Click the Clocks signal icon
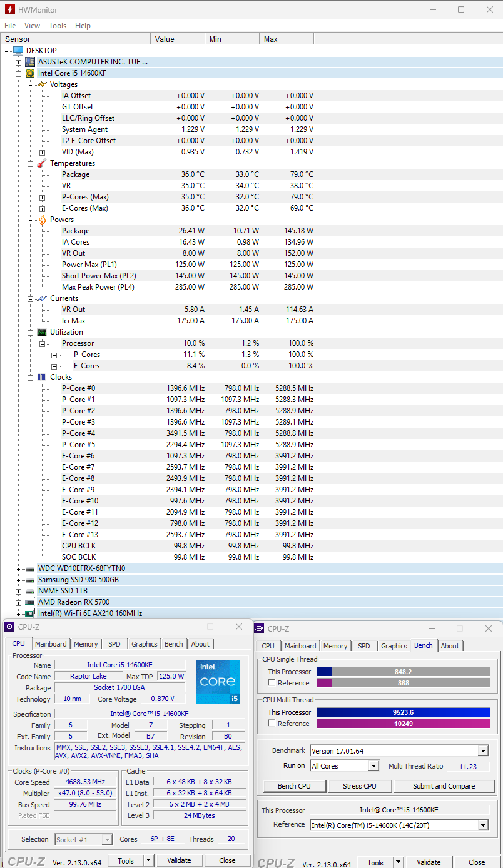 pyautogui.click(x=42, y=377)
